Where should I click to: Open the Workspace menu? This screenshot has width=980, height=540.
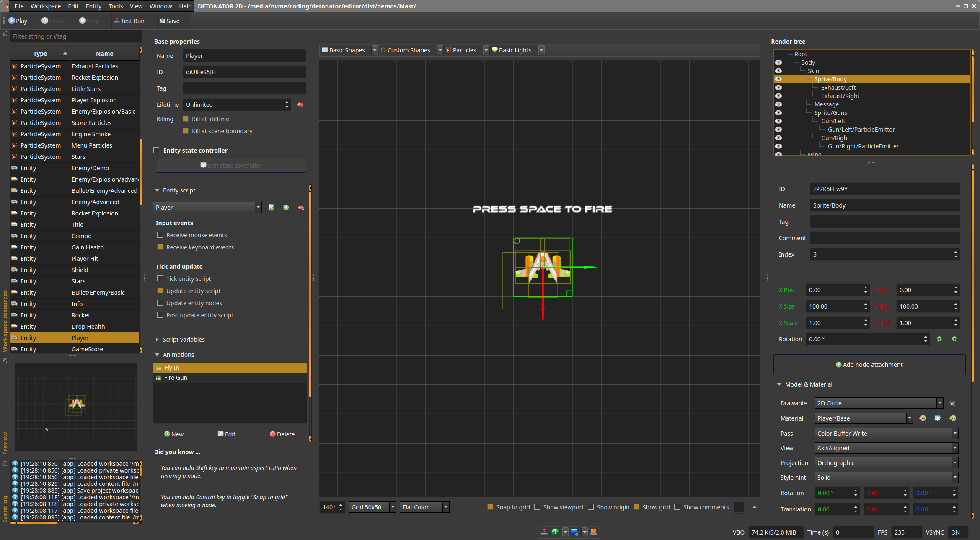tap(45, 6)
